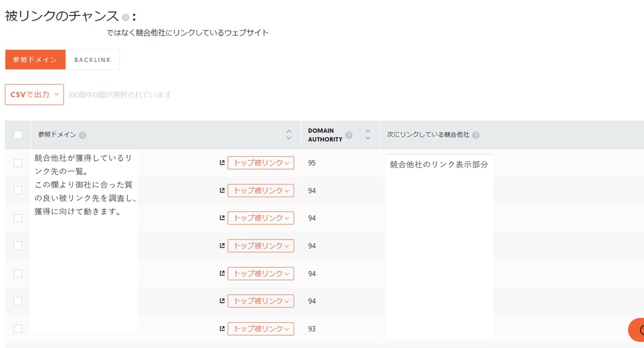
Task: Sort 参照ドメイン column ascending with up arrow
Action: pyautogui.click(x=289, y=131)
